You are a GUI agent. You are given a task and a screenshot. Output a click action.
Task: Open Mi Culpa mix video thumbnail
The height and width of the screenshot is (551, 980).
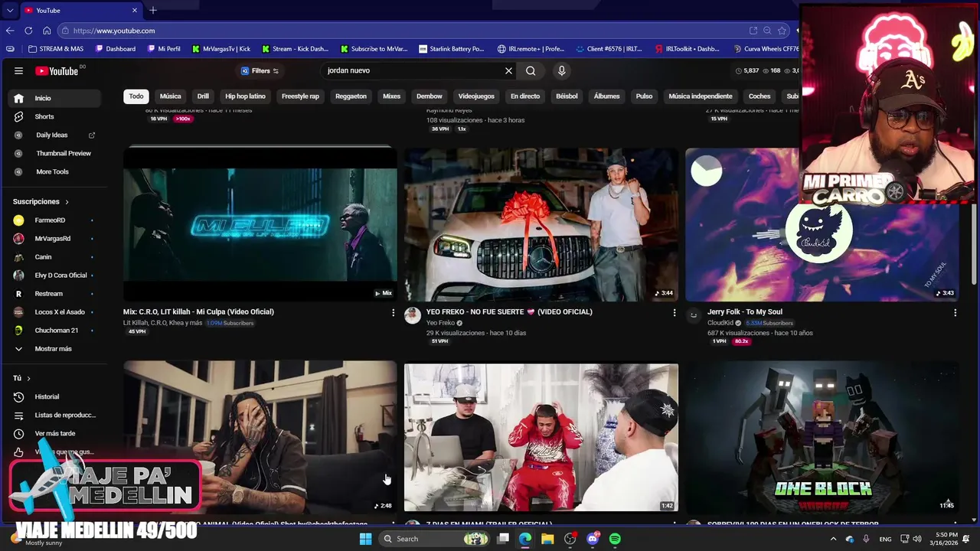pyautogui.click(x=260, y=224)
